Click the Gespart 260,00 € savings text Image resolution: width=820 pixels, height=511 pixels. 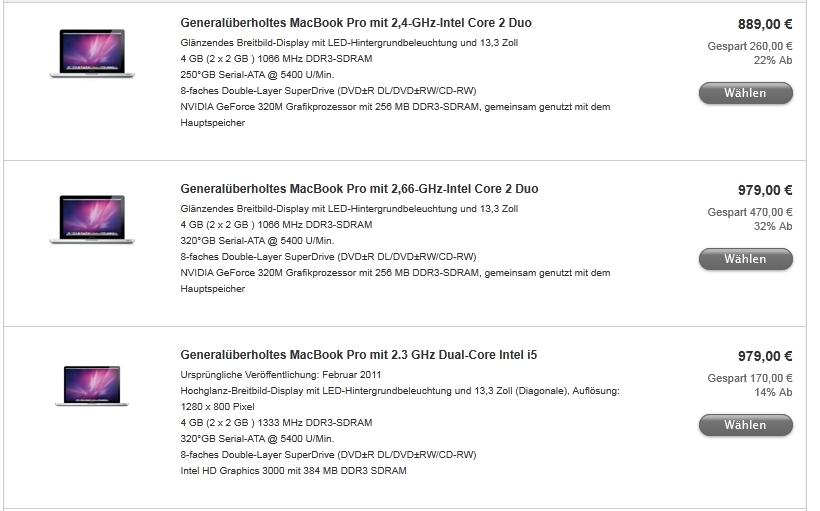click(x=750, y=46)
